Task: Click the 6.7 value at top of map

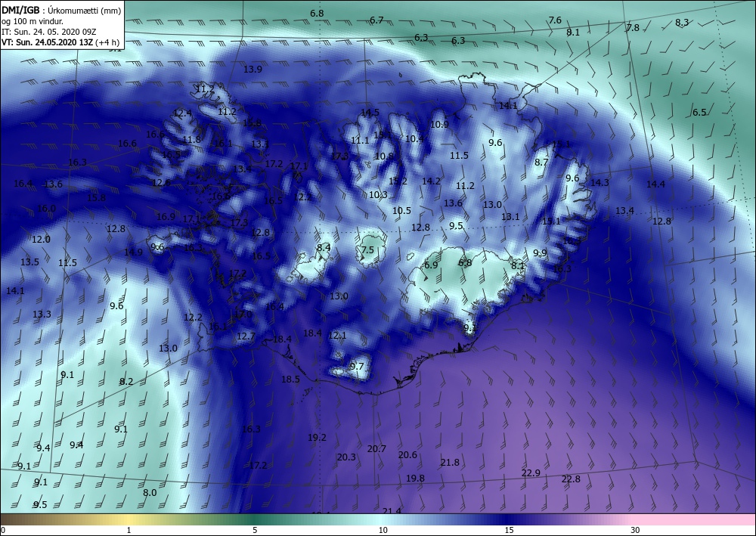Action: (x=376, y=20)
